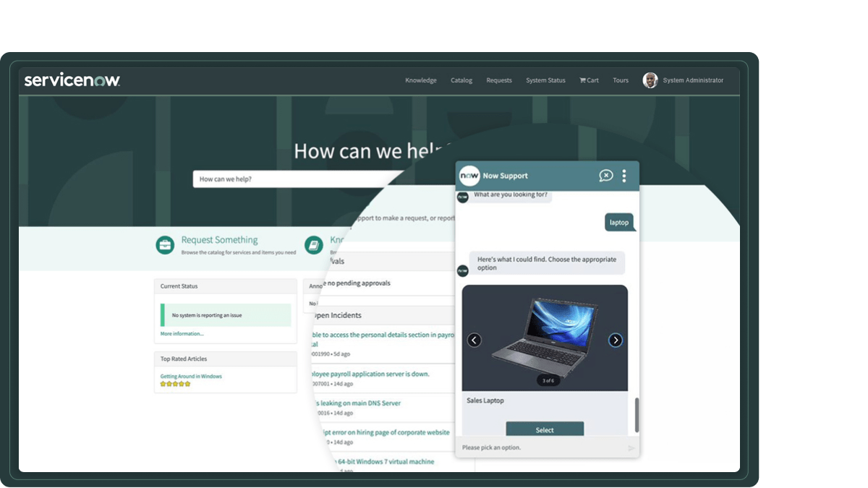Click the send message arrow icon
Viewport: 868px width, 488px height.
[631, 448]
